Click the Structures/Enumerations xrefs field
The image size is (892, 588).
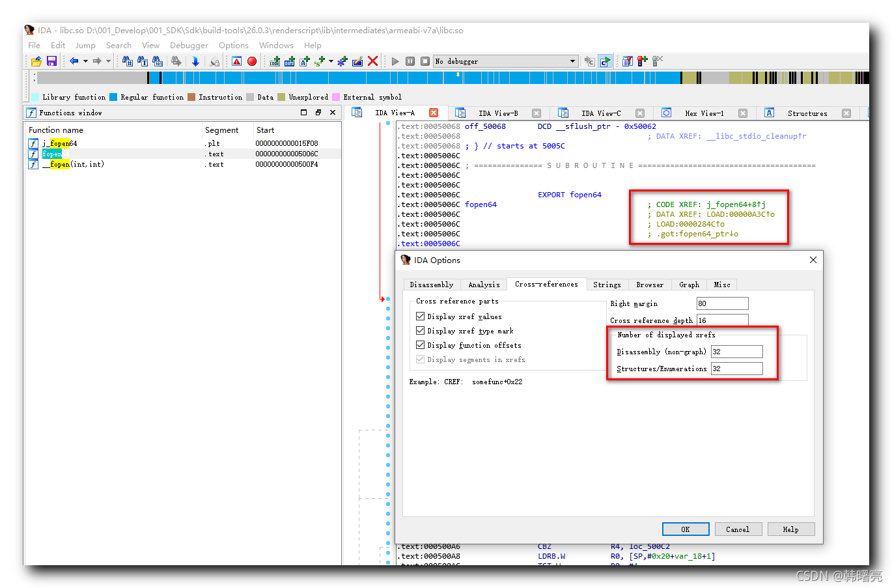tap(736, 369)
